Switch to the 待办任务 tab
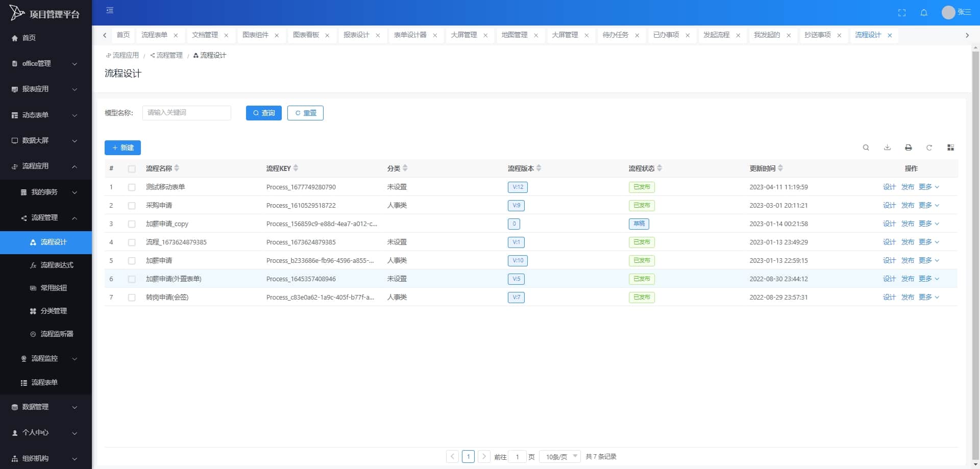This screenshot has height=469, width=980. [615, 35]
